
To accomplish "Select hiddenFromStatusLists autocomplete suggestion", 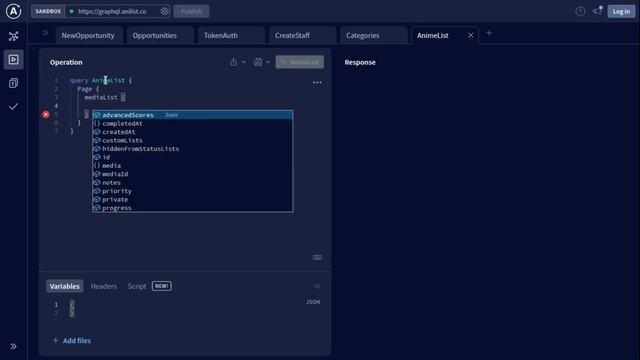I will [x=193, y=149].
